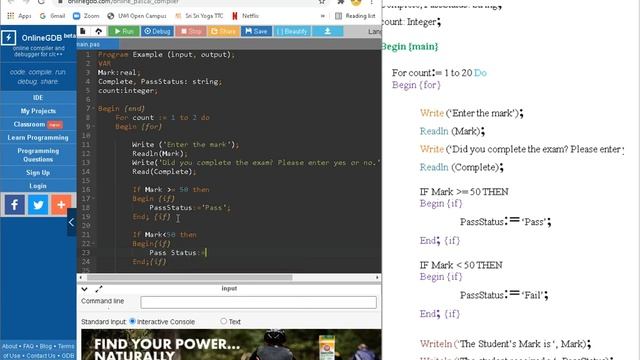Fold code block at line 22
This screenshot has width=640, height=360.
[x=93, y=243]
